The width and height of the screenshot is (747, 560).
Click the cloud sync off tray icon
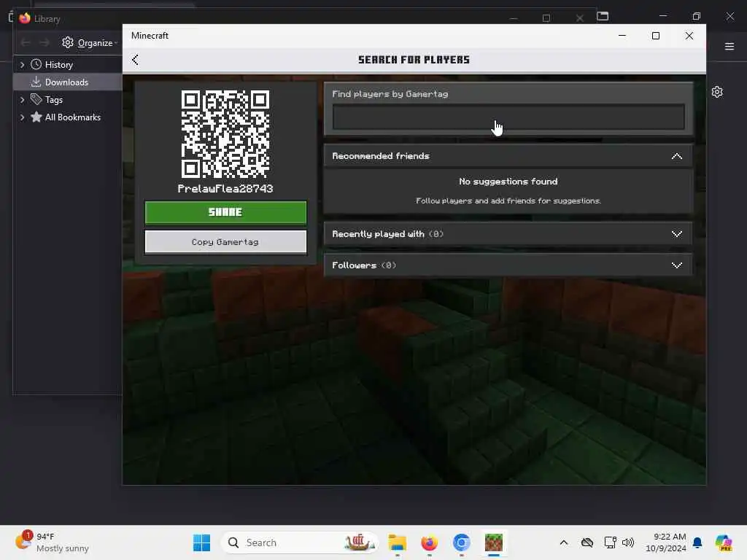587,542
